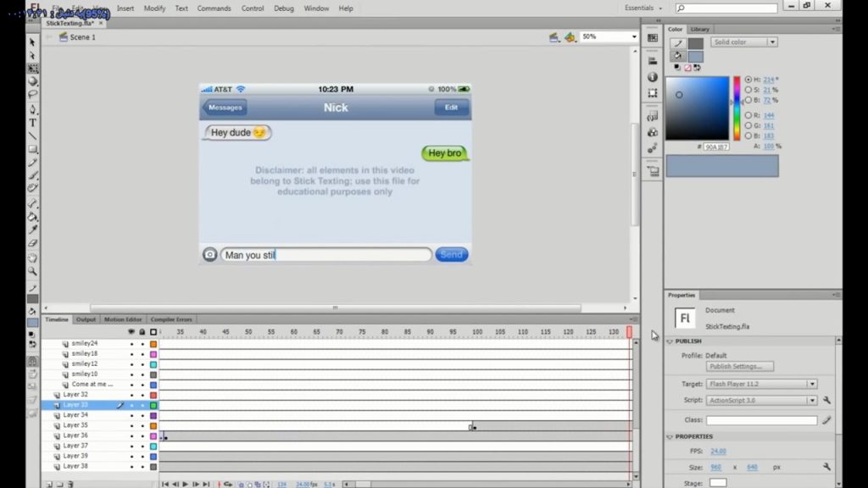Select the Text tool in the toolbar
This screenshot has height=488, width=868.
[33, 123]
